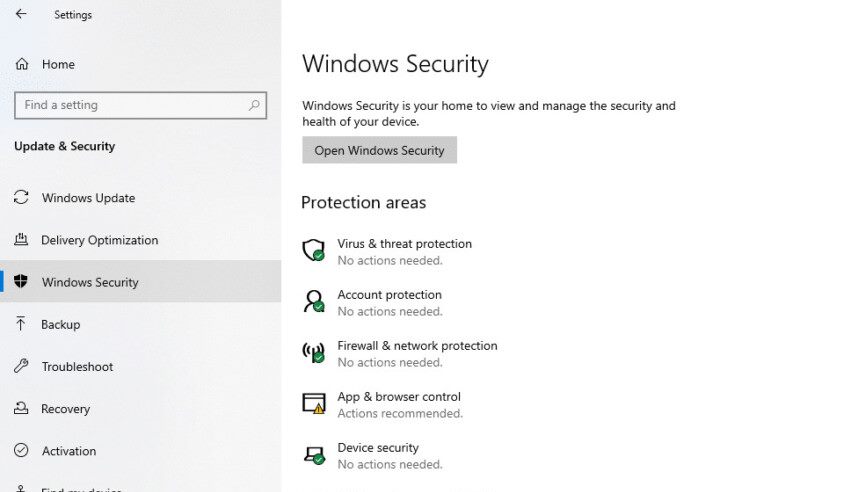Click the Windows Update sync icon
The height and width of the screenshot is (492, 856).
[x=21, y=197]
